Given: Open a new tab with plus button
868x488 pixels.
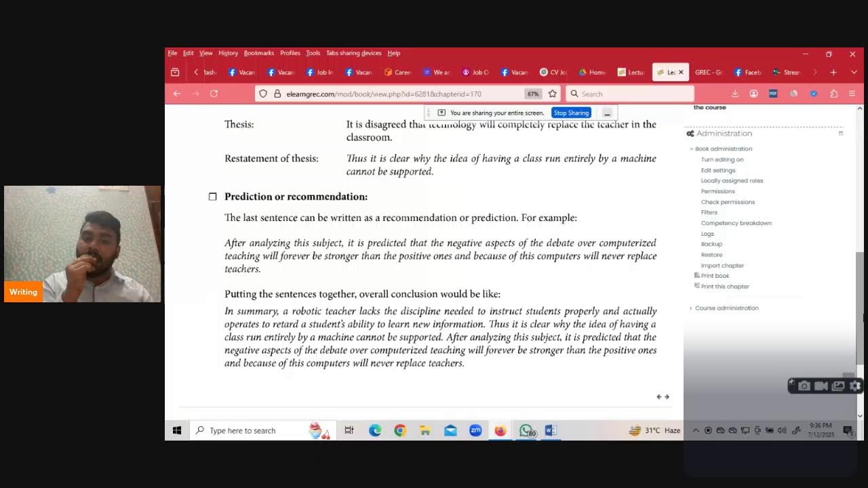Looking at the screenshot, I should pos(833,73).
